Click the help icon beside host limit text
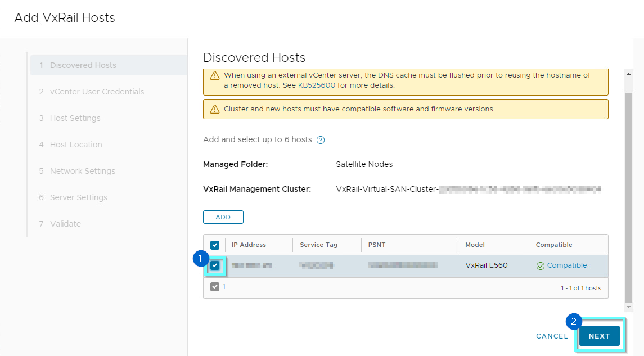Screen dimensions: 644x356 321,140
